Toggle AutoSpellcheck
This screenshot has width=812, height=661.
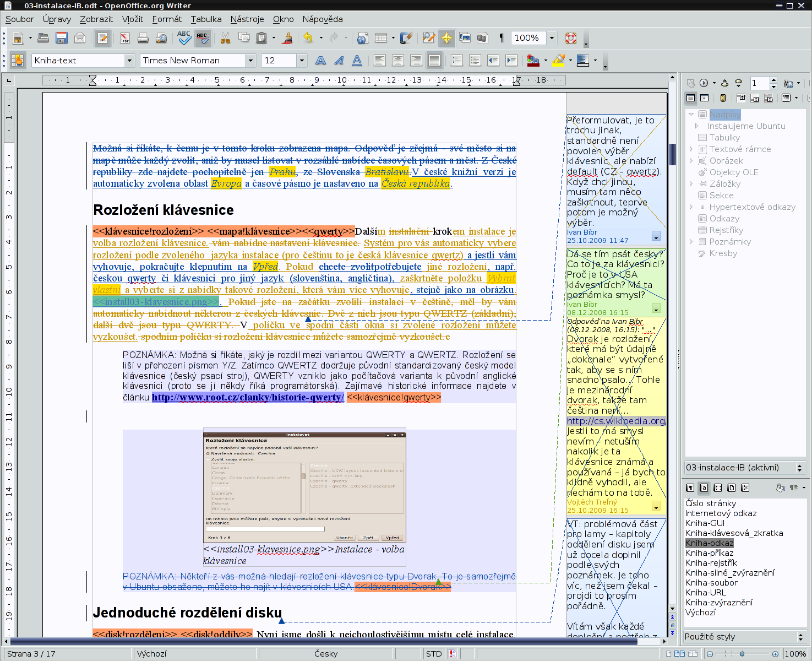[203, 38]
